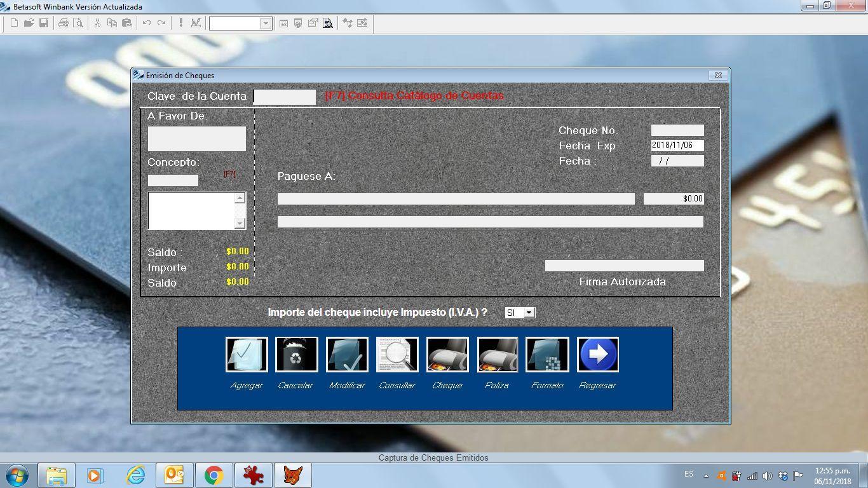Open the empty toolbar combo box
Image resolution: width=868 pixels, height=488 pixels.
click(266, 24)
